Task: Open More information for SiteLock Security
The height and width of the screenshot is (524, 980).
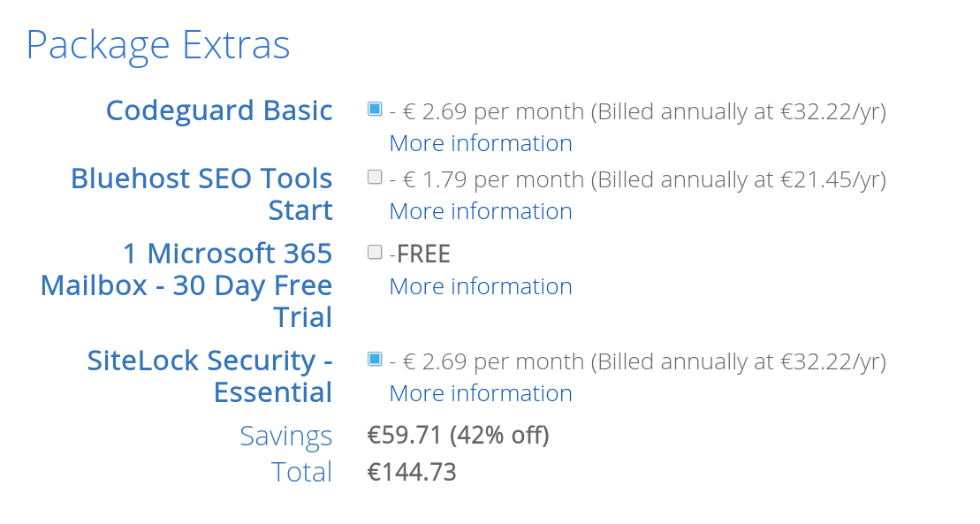Action: point(481,393)
